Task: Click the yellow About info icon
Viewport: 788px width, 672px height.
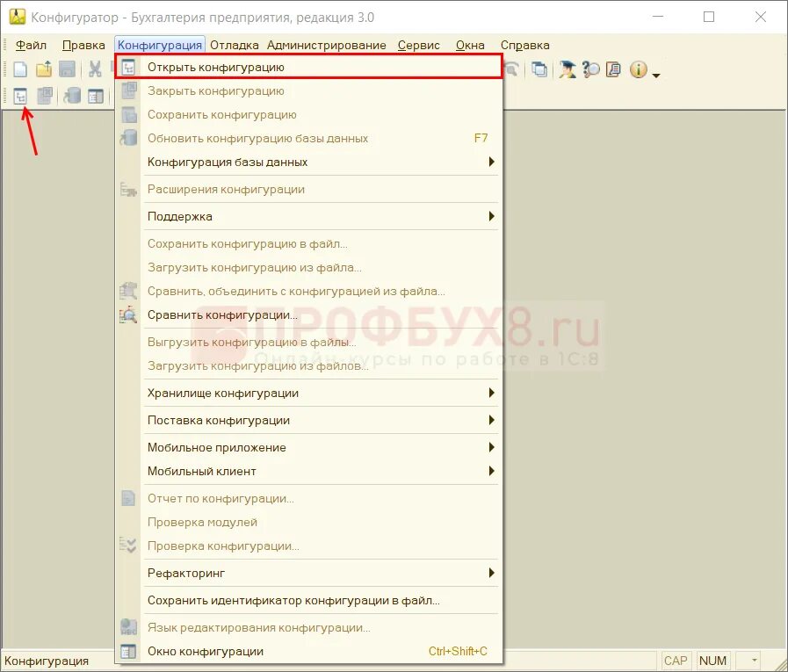Action: click(639, 69)
